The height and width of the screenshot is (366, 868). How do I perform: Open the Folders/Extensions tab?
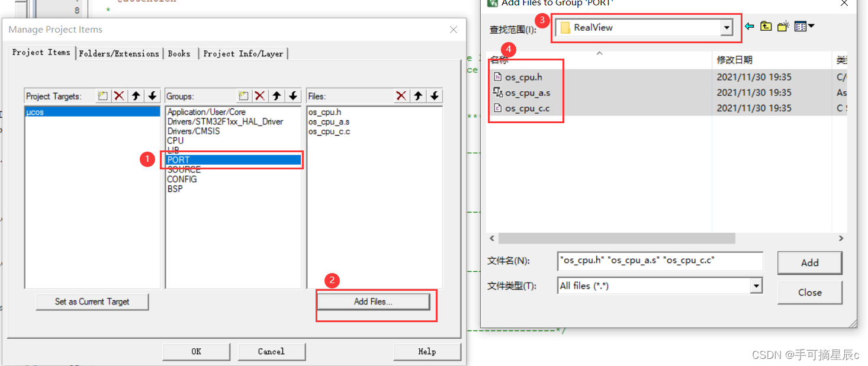click(119, 53)
